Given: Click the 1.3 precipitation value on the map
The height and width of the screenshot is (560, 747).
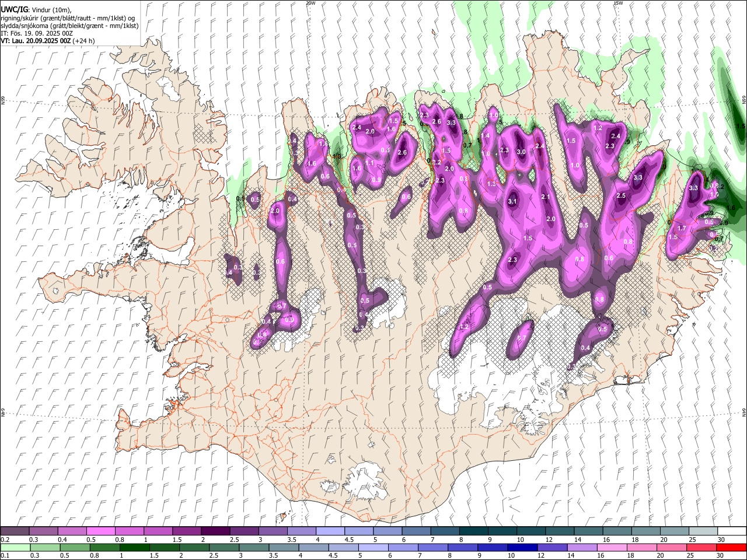Looking at the screenshot, I should pyautogui.click(x=491, y=184).
